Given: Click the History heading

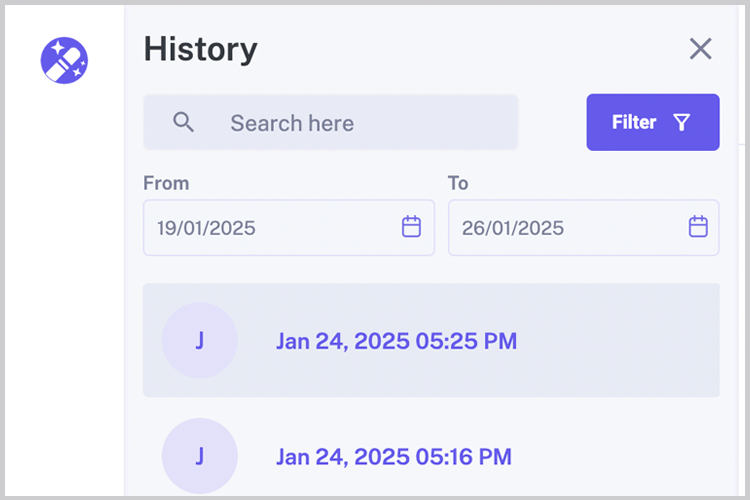Looking at the screenshot, I should coord(200,49).
